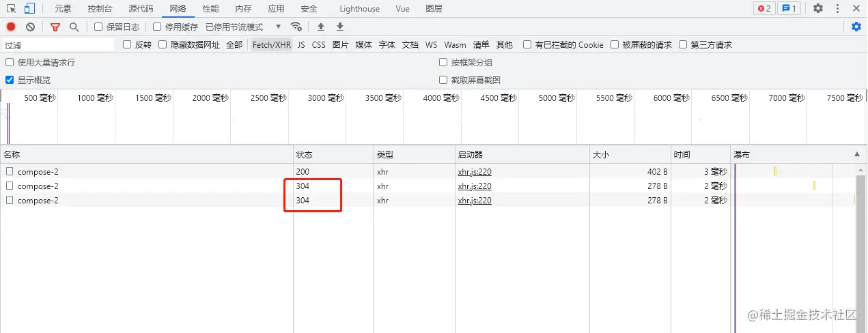Select the compose-2 request with status 200
The height and width of the screenshot is (333, 868).
coord(38,172)
